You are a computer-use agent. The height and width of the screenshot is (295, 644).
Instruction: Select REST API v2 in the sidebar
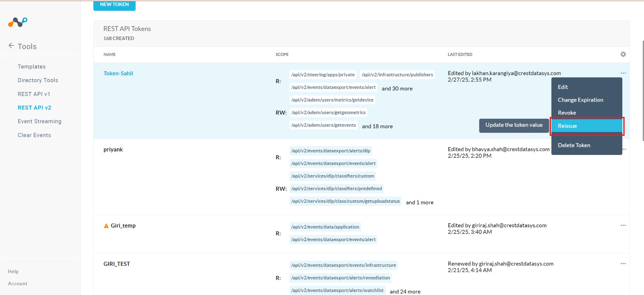[x=35, y=108]
